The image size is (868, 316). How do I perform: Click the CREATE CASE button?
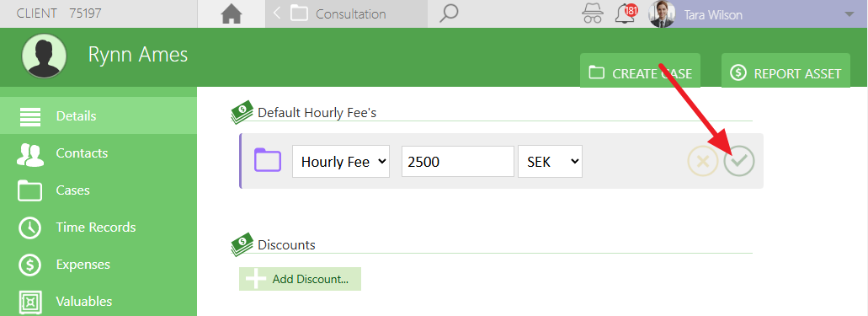[640, 71]
